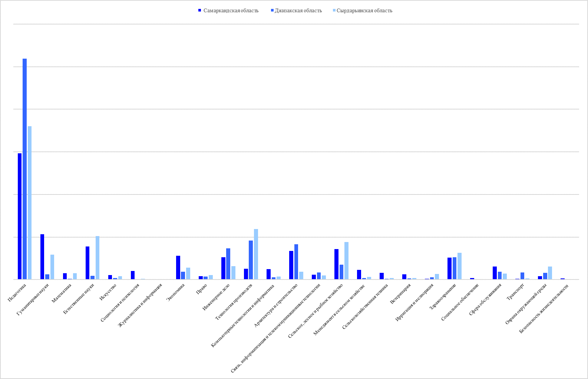Image resolution: width=588 pixels, height=379 pixels.
Task: Click the Самаркандская bar for Гуманитарные науки
Action: point(42,257)
